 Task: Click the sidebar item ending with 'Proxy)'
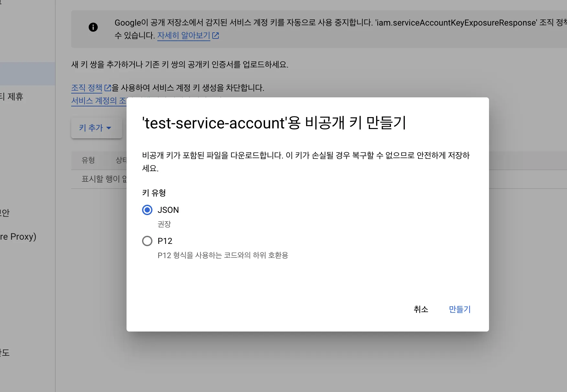(x=18, y=236)
